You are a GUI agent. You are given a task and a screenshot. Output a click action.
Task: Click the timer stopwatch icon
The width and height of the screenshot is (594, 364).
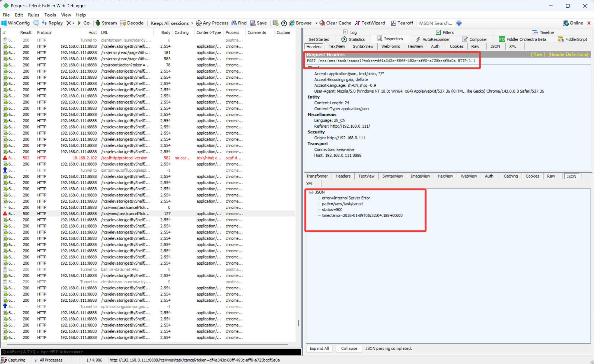(284, 23)
